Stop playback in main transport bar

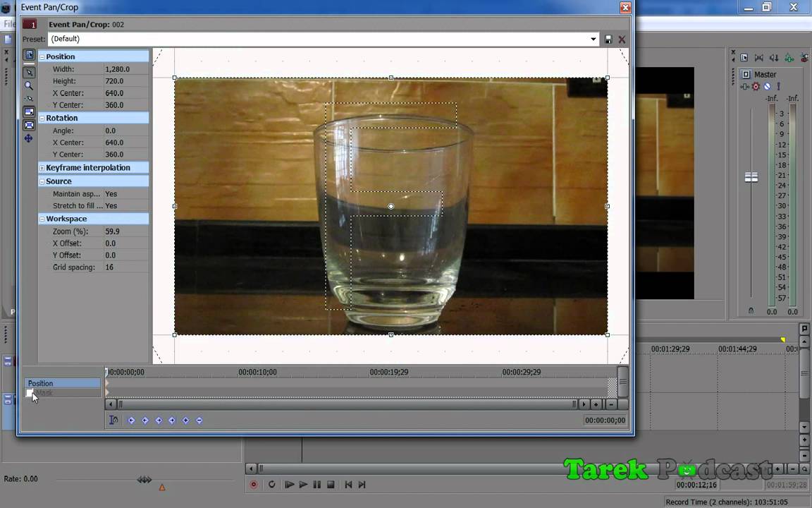331,485
